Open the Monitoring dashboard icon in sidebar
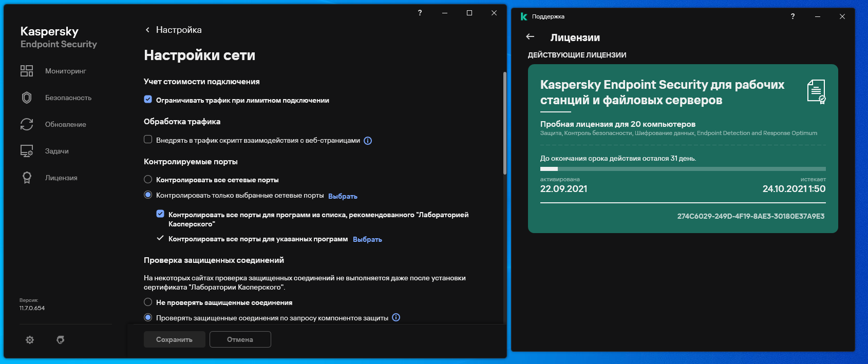 pos(27,71)
